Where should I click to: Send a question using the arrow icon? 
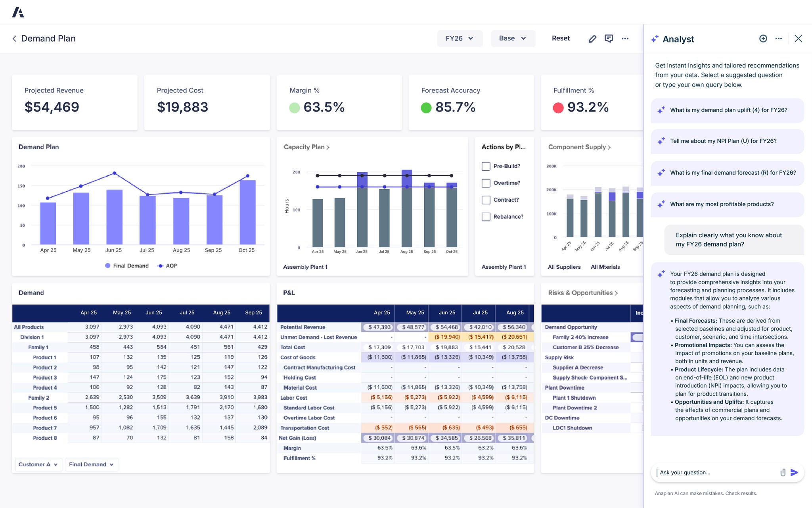coord(795,472)
